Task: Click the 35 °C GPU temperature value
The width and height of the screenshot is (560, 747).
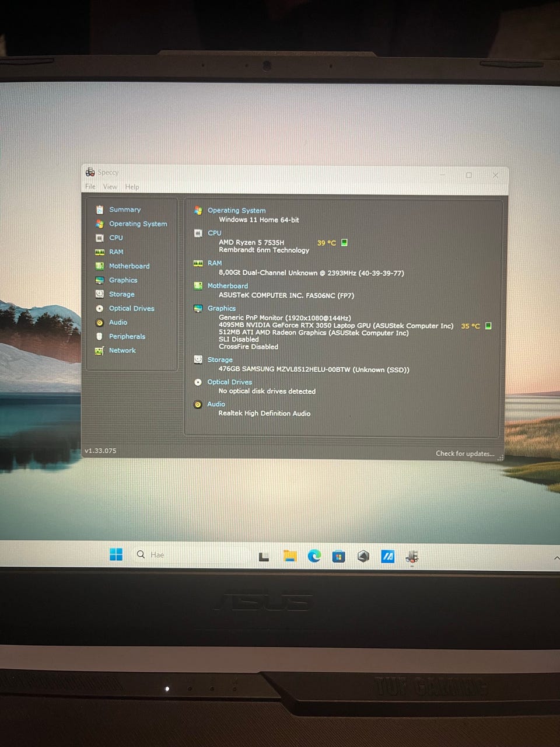Action: click(471, 326)
